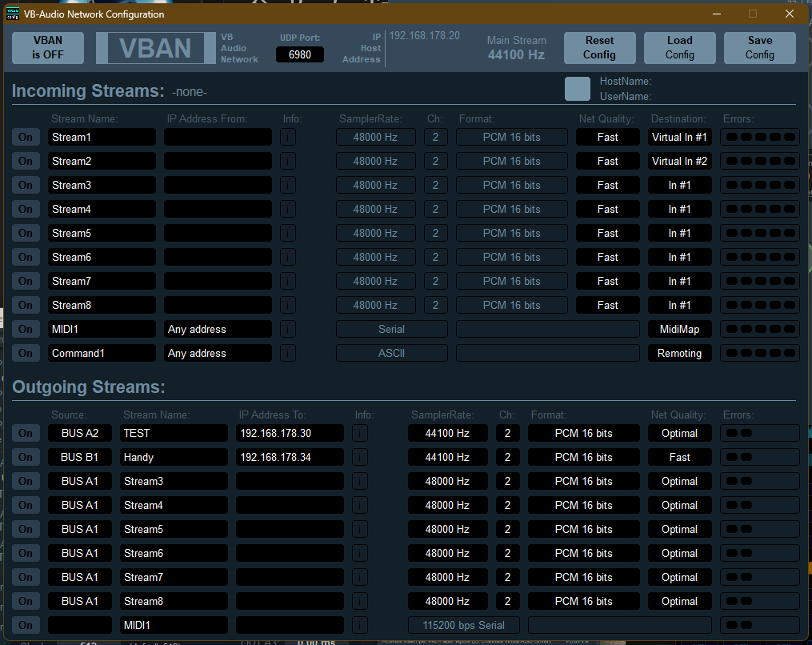Click Load Config button

click(x=679, y=48)
